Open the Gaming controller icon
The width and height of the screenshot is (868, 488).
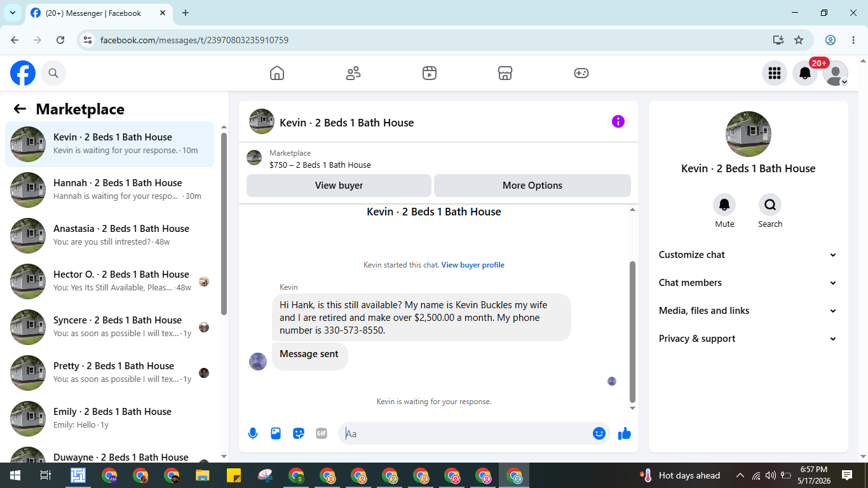581,73
